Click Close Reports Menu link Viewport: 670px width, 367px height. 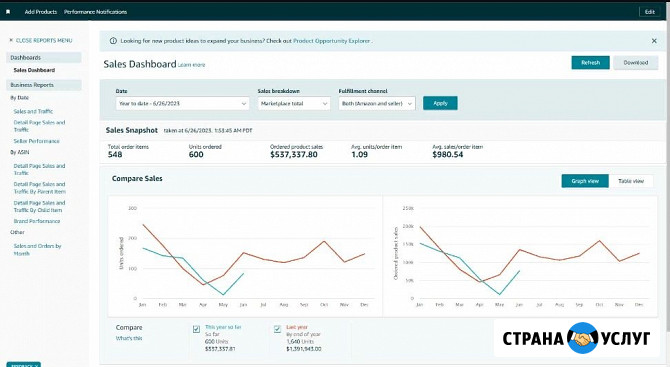[44, 40]
